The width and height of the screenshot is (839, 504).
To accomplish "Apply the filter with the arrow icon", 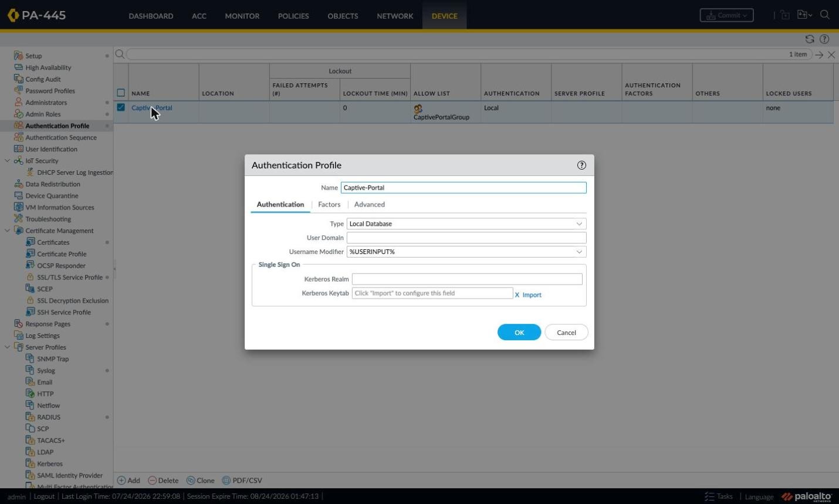I will (819, 55).
